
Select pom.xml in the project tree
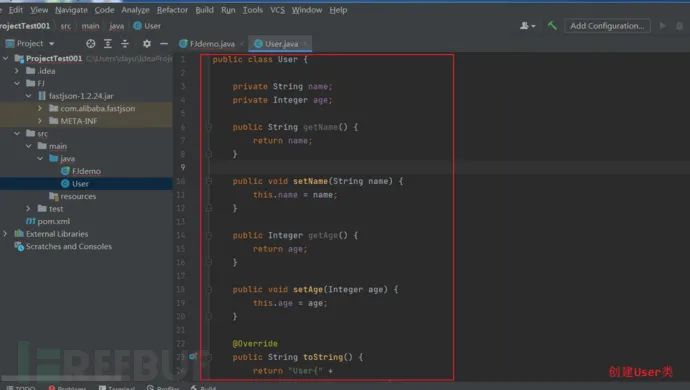48,221
